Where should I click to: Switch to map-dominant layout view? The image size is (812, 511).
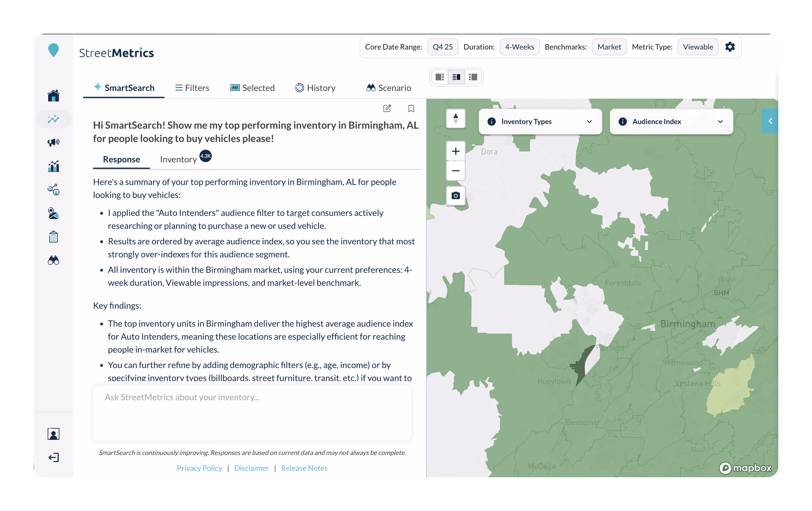click(440, 77)
